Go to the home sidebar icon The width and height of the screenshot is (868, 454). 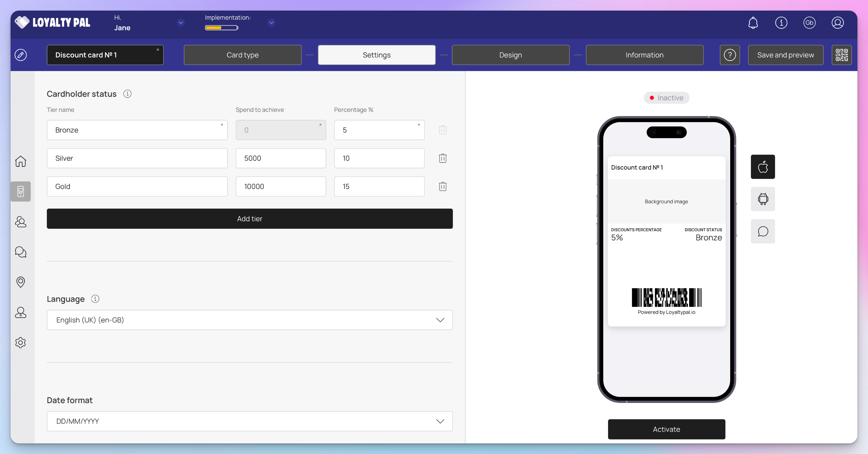pos(21,161)
